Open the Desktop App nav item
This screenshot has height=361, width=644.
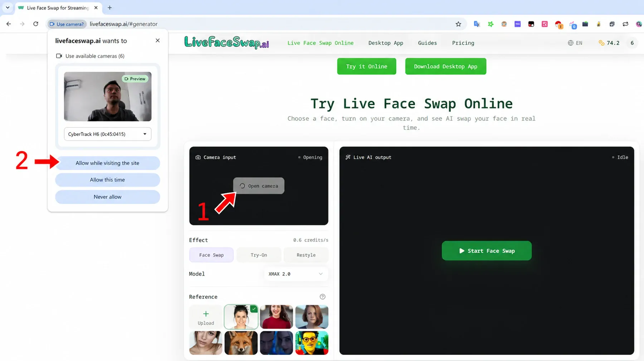[386, 43]
